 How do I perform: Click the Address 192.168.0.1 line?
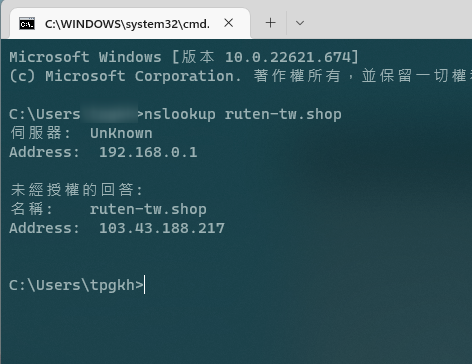click(103, 152)
